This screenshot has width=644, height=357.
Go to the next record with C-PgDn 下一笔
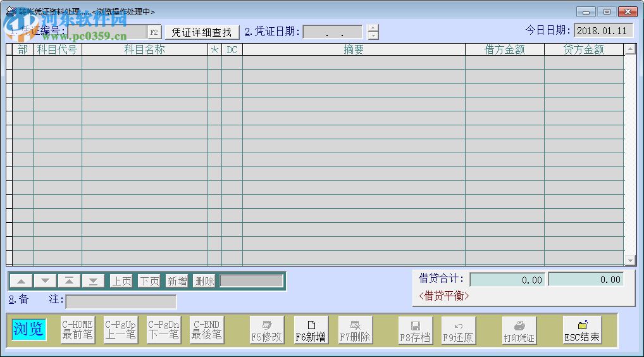163,330
